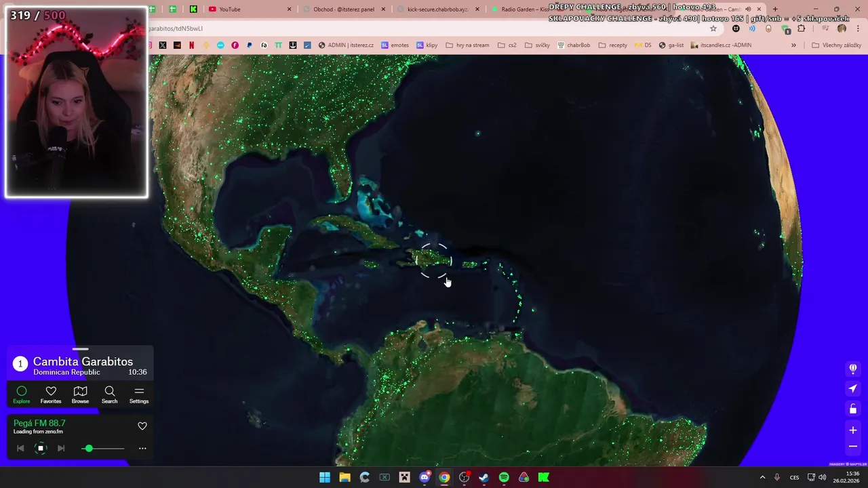Switch to the kick-secure.chabrbob.xyz tab
This screenshot has height=488, width=868.
pyautogui.click(x=437, y=9)
